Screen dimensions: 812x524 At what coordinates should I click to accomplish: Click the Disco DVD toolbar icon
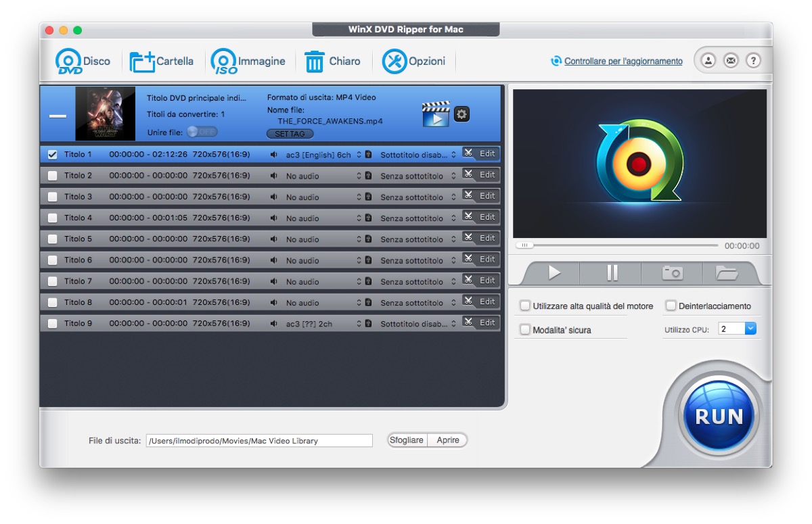pyautogui.click(x=68, y=61)
